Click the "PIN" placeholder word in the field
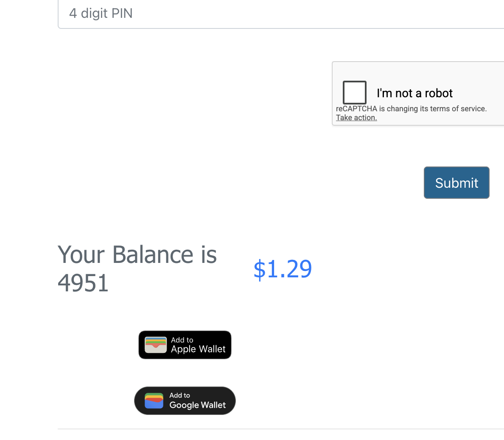This screenshot has width=504, height=440. point(122,14)
